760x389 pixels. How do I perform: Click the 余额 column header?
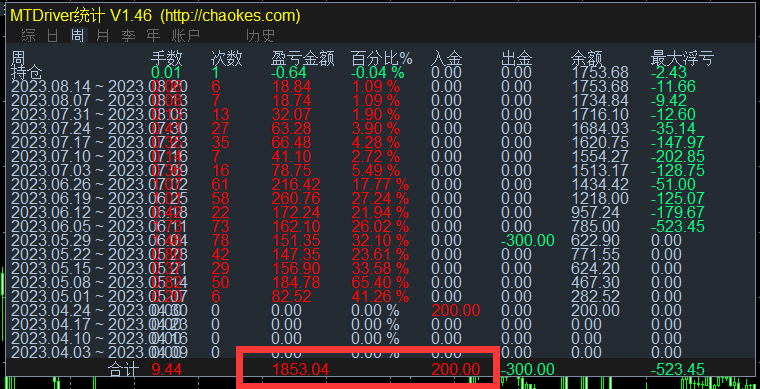587,59
